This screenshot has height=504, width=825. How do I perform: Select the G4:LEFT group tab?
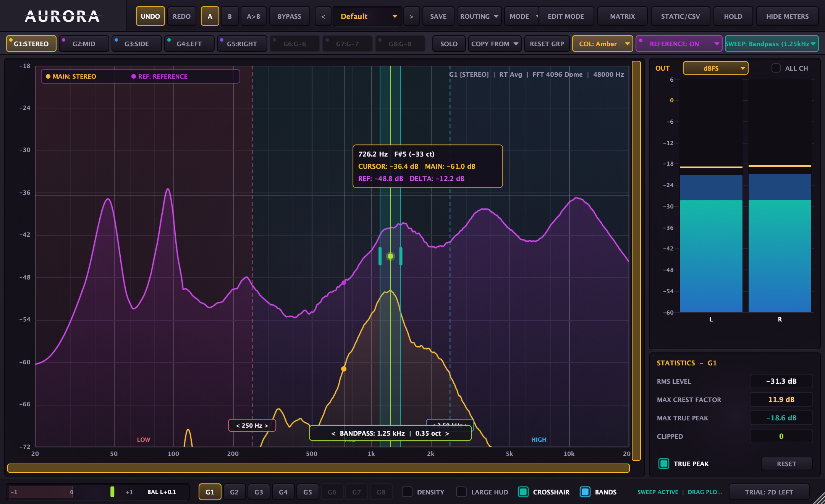189,44
